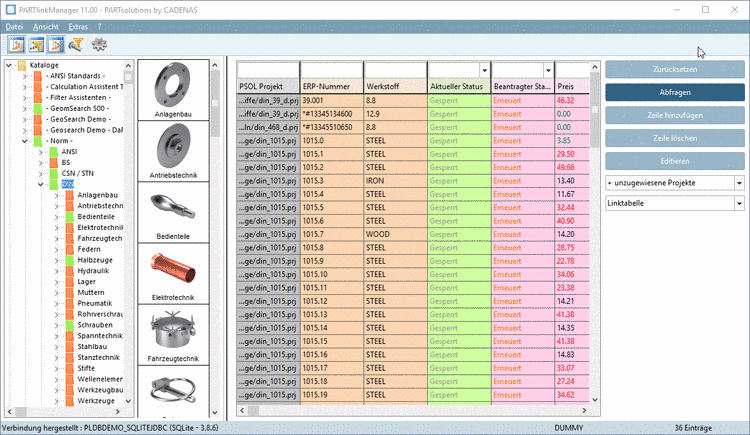750x435 pixels.
Task: Open the Datei menu
Action: pyautogui.click(x=14, y=27)
